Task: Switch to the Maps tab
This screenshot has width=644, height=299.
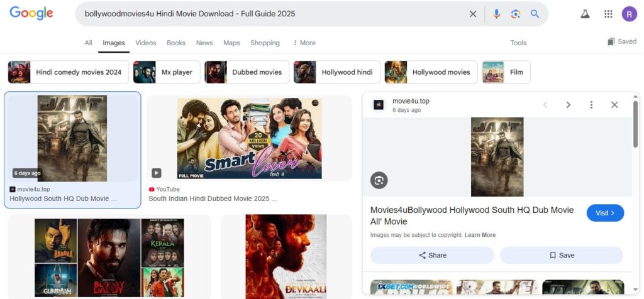Action: tap(231, 43)
